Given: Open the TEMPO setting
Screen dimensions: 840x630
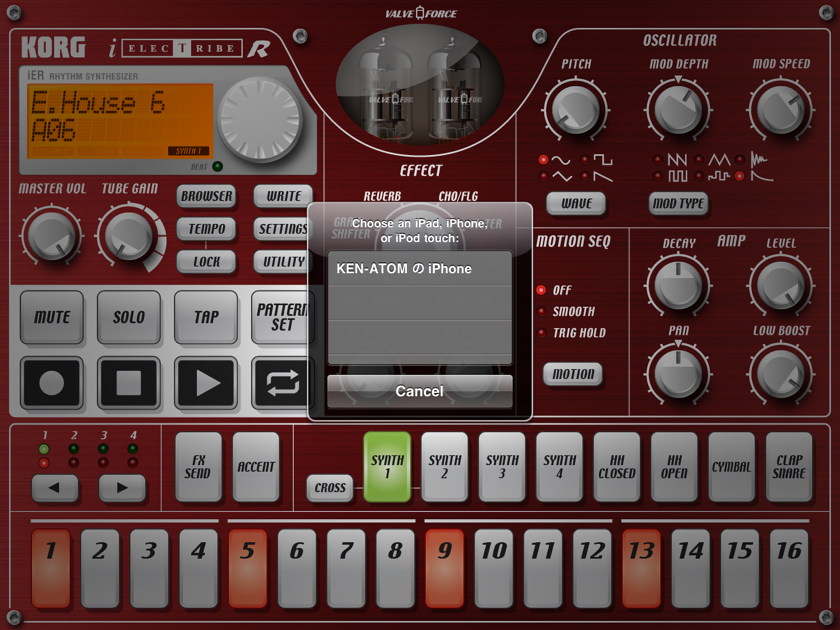Looking at the screenshot, I should [x=206, y=228].
